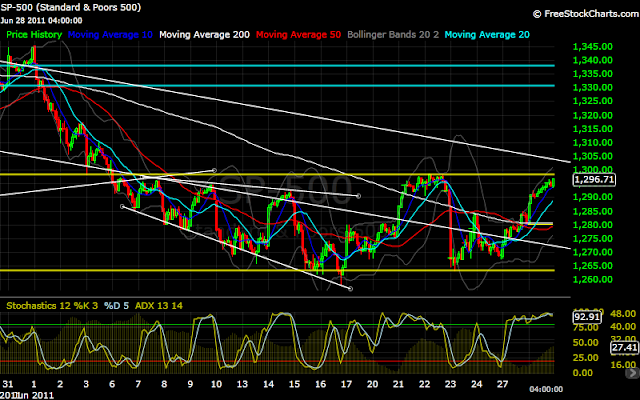Screen dimensions: 640x400
Task: Select the Moving Average 10 legend
Action: (x=110, y=35)
